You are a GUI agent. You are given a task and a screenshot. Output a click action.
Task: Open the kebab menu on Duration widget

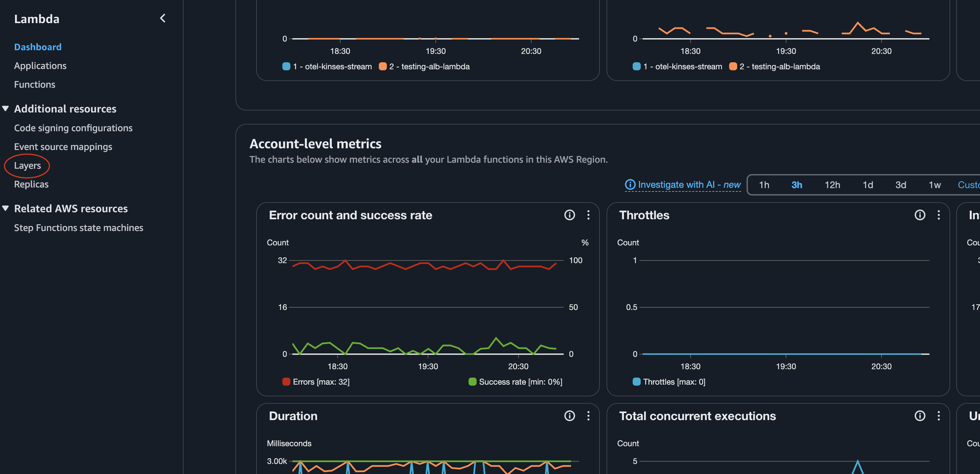(x=588, y=416)
